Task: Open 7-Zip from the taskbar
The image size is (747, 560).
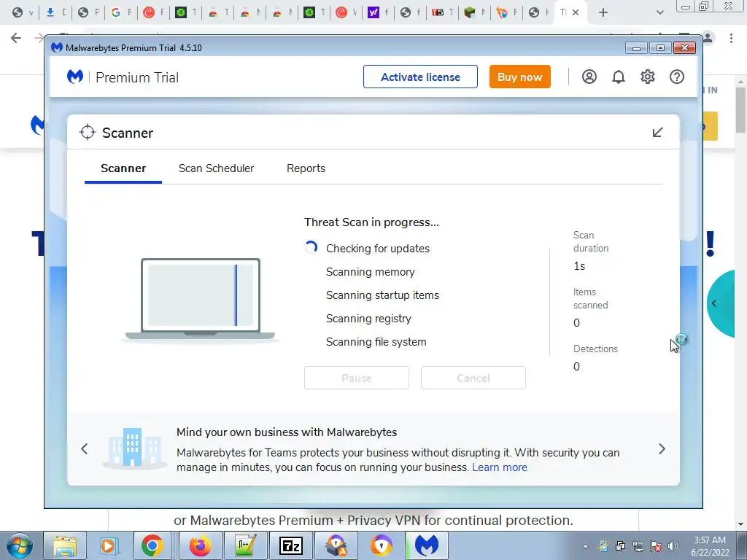Action: pos(291,545)
